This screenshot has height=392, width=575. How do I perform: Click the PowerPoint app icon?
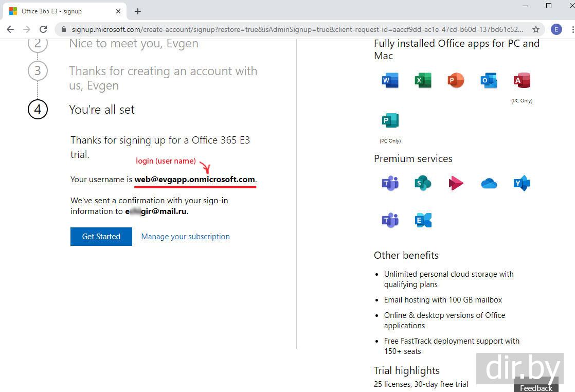coord(456,80)
